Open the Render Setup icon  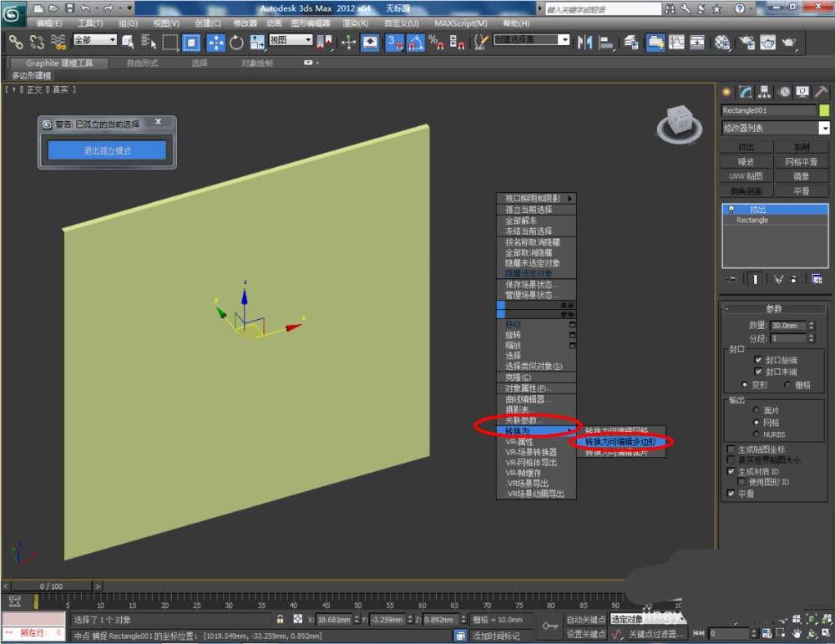tap(747, 42)
